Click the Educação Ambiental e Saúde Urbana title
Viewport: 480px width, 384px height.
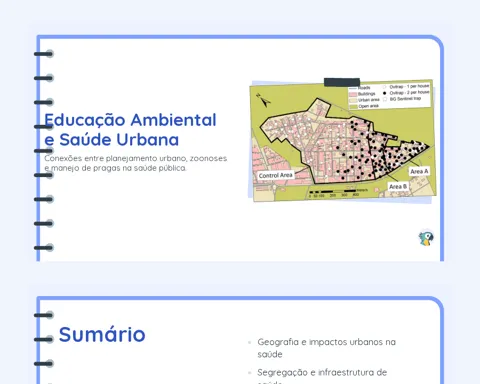click(130, 130)
